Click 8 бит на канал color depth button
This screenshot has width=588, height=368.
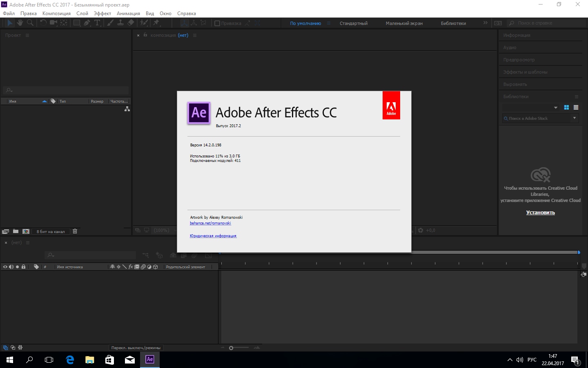click(x=51, y=231)
